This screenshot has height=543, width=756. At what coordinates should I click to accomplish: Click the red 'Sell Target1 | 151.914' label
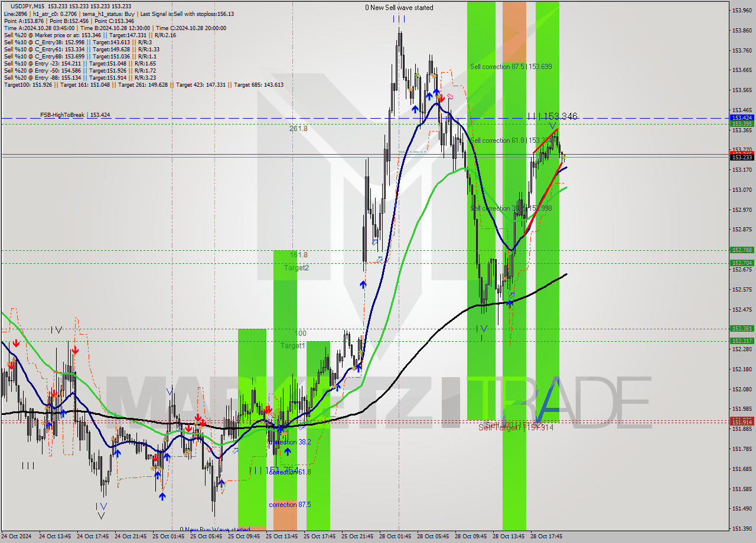[x=516, y=427]
